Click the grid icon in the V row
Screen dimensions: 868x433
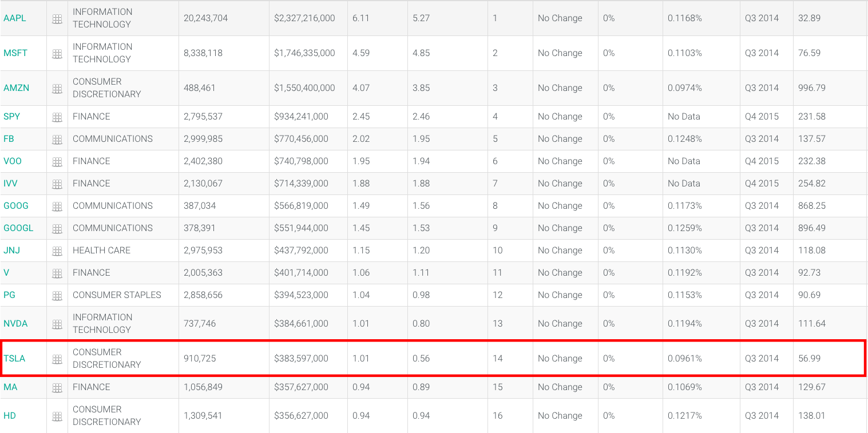click(57, 273)
